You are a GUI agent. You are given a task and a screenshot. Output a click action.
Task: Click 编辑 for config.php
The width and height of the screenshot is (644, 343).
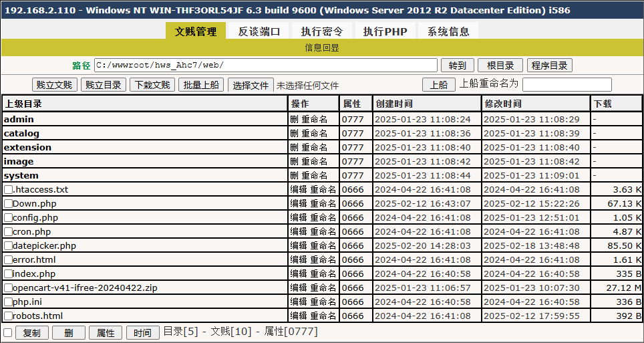(299, 217)
